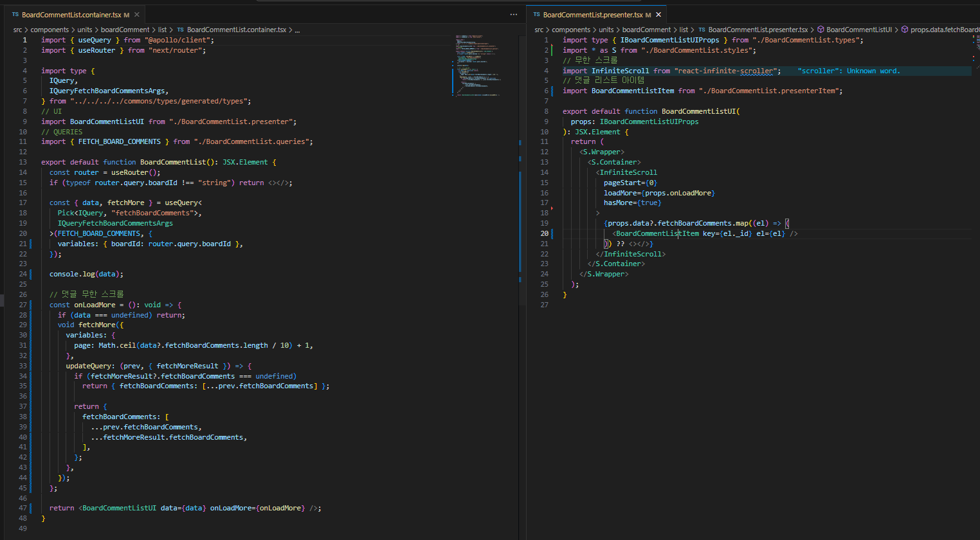Click 'components' breadcrumb in container editor
980x540 pixels.
[x=50, y=30]
